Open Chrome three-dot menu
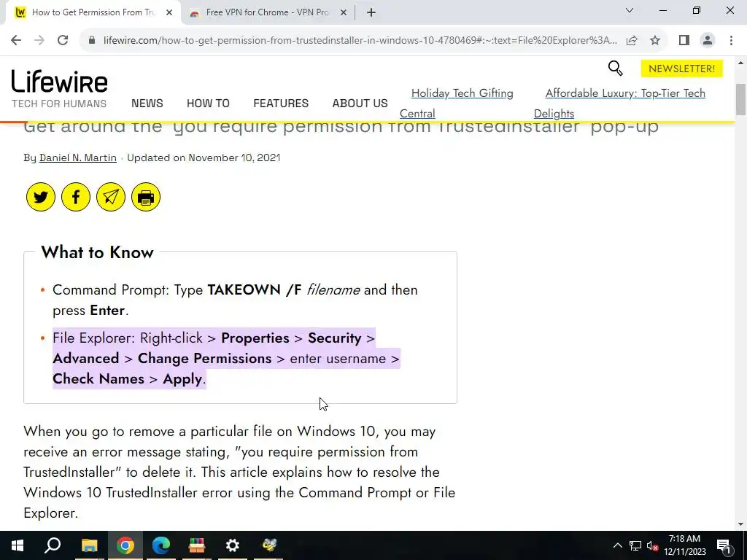This screenshot has height=560, width=747. click(x=731, y=40)
